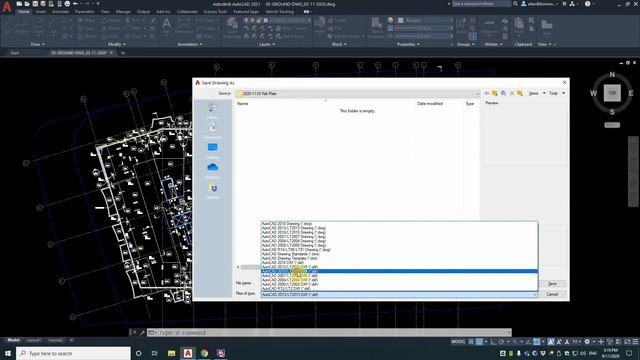Image resolution: width=640 pixels, height=360 pixels.
Task: Expand the Draw panel flyout
Action: click(x=38, y=44)
